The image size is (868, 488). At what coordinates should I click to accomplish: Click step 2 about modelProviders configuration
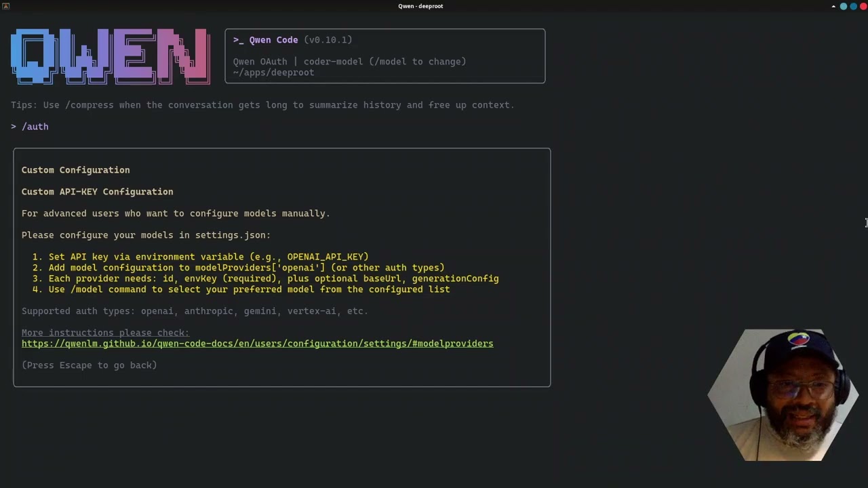click(238, 268)
